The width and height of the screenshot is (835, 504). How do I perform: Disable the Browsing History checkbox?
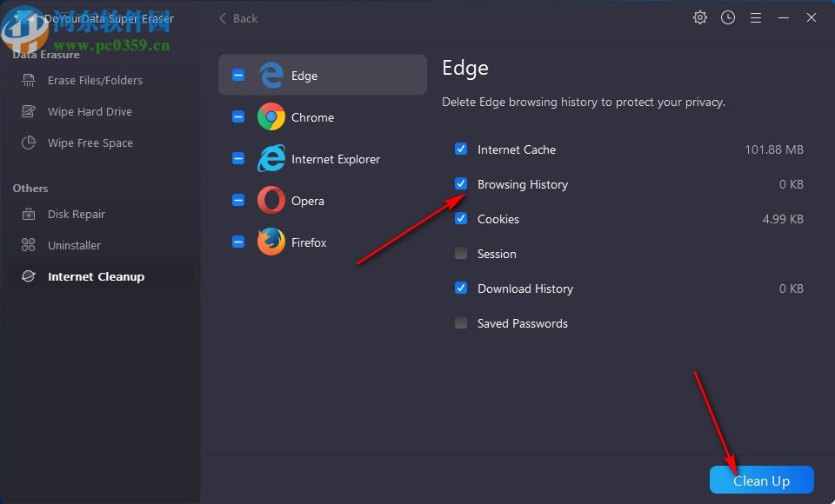point(460,183)
